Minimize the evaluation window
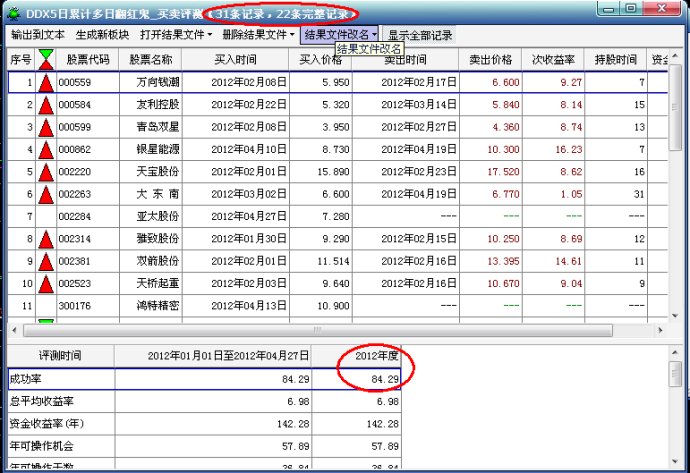This screenshot has height=473, width=690. coord(609,9)
